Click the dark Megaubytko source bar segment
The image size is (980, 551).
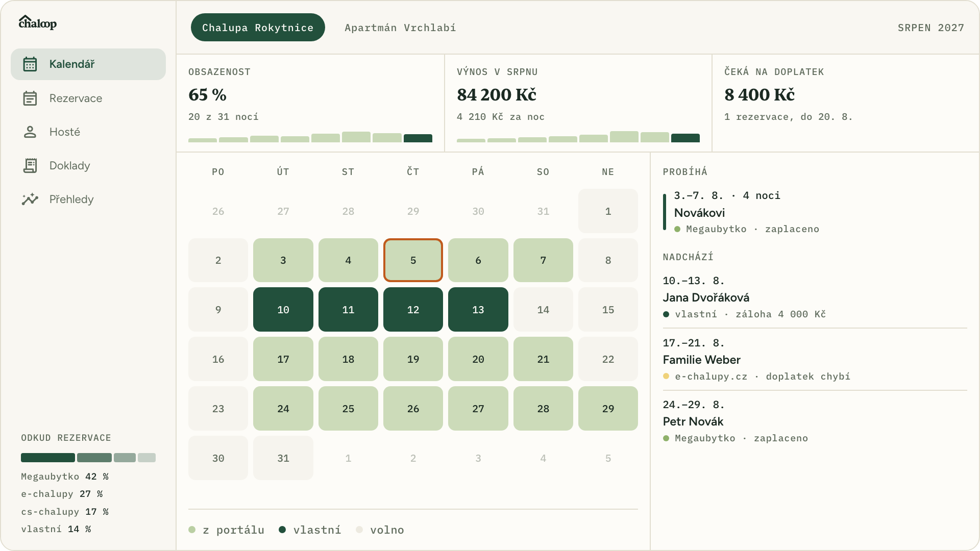click(x=48, y=458)
